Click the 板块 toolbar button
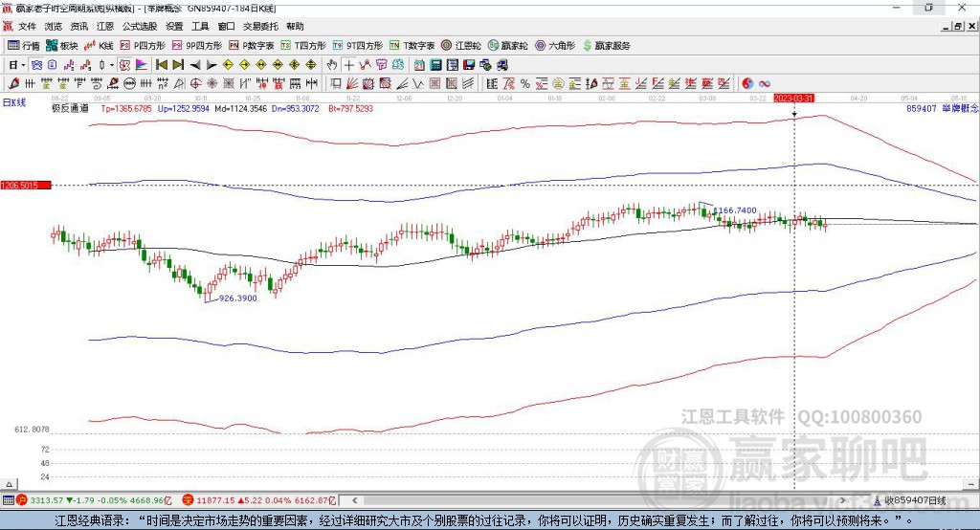The image size is (980, 530). tap(62, 46)
